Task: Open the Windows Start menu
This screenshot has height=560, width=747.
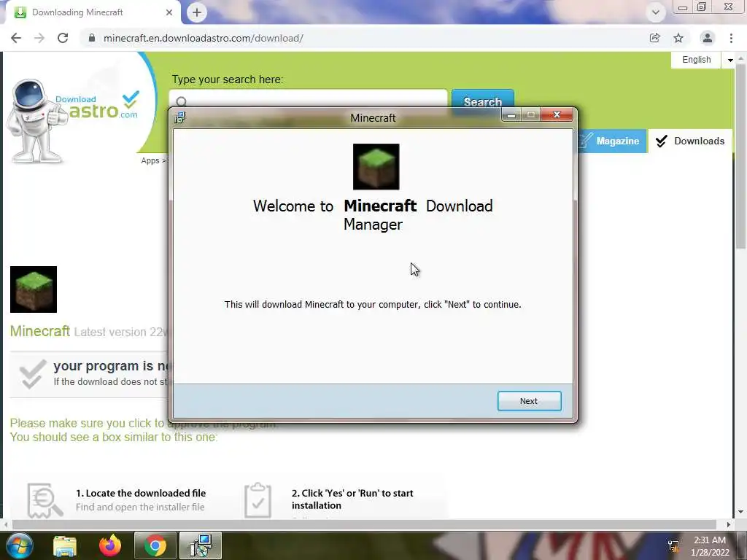Action: (x=18, y=545)
